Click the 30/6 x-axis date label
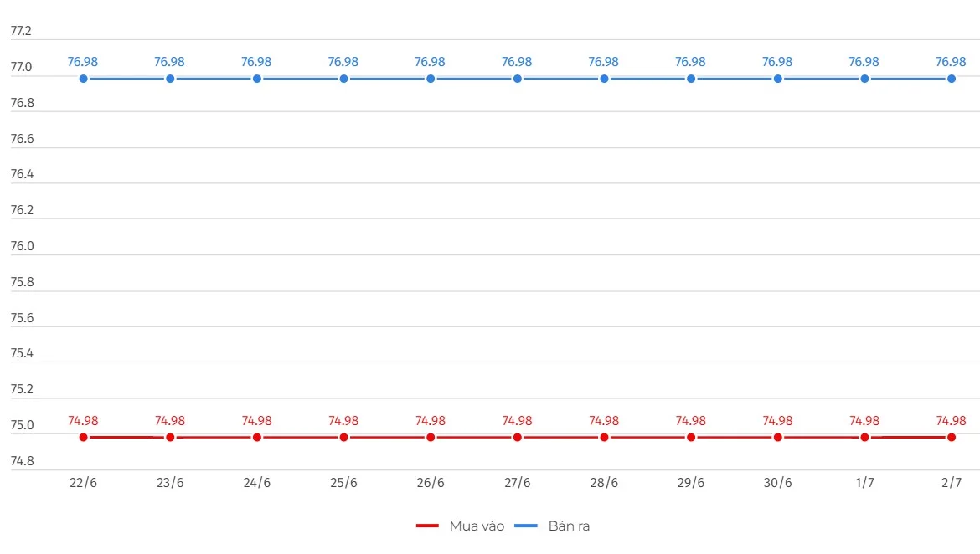 tap(777, 483)
